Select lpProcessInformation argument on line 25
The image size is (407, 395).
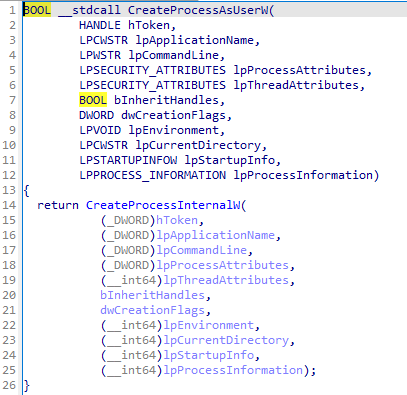click(233, 370)
